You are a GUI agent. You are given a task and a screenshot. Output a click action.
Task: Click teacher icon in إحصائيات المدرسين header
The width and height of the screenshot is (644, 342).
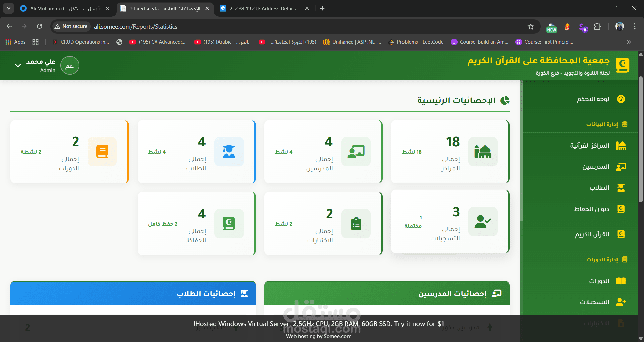[x=497, y=294]
